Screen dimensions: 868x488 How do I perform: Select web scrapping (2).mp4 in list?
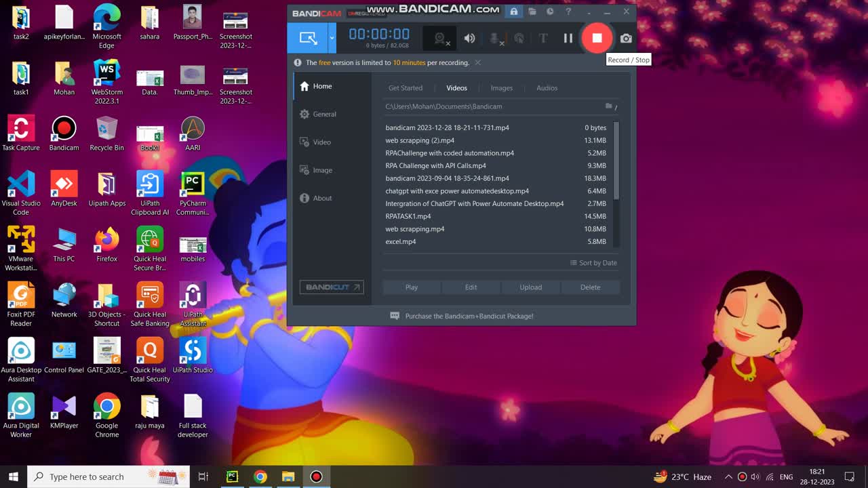pos(497,140)
